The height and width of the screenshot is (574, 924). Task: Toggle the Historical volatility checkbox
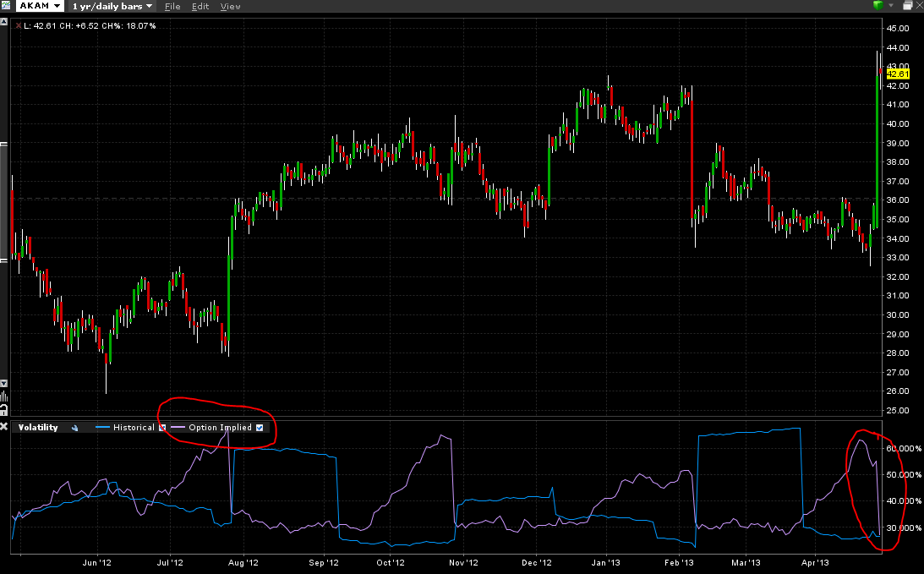point(162,428)
